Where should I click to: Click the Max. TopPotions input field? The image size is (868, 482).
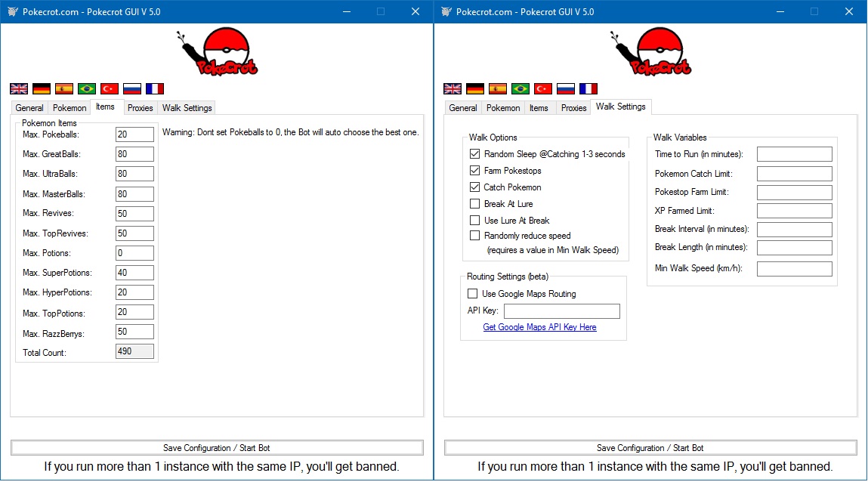[x=134, y=312]
